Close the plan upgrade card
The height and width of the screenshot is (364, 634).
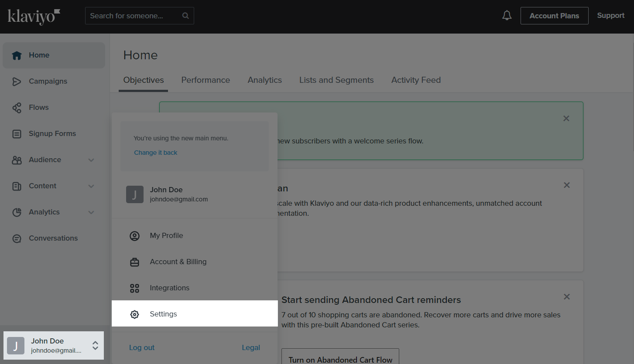click(x=566, y=185)
